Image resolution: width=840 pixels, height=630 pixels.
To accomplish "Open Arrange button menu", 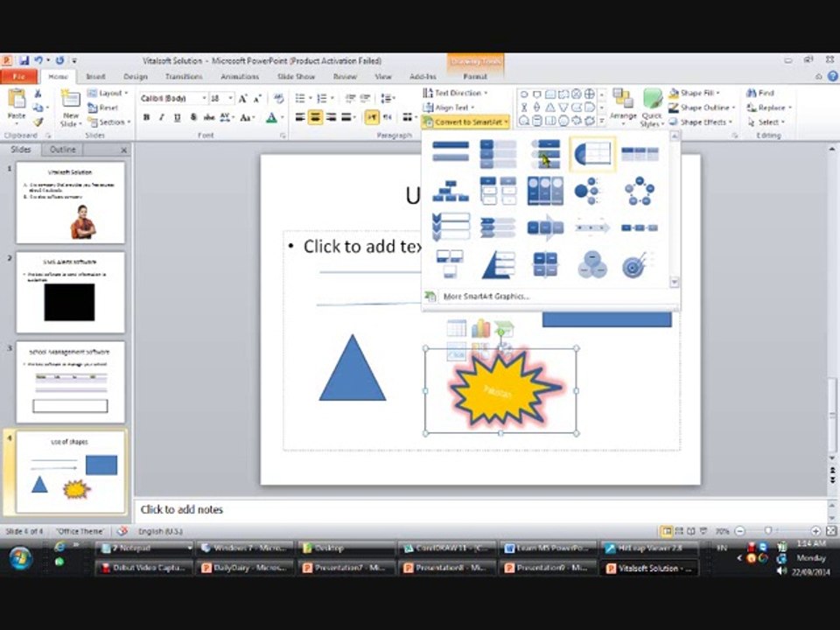I will tap(623, 108).
